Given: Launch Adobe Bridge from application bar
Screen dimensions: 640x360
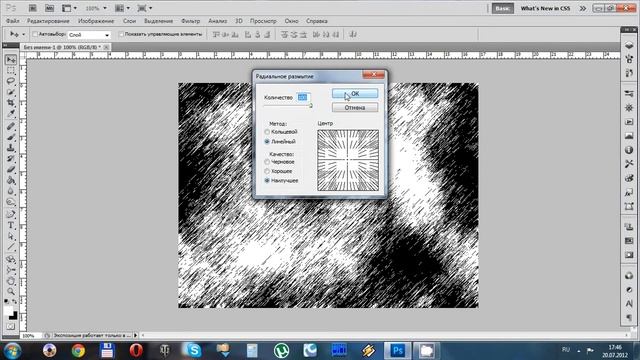Looking at the screenshot, I should [32, 8].
